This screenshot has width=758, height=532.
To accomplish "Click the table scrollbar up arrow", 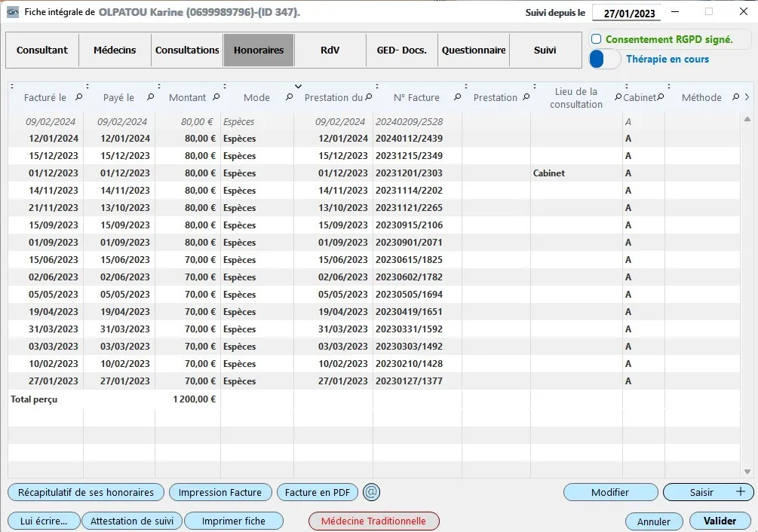I will pos(747,119).
